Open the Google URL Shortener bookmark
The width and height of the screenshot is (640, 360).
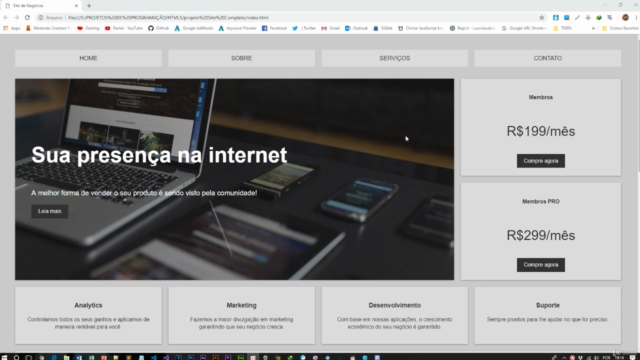[x=524, y=28]
